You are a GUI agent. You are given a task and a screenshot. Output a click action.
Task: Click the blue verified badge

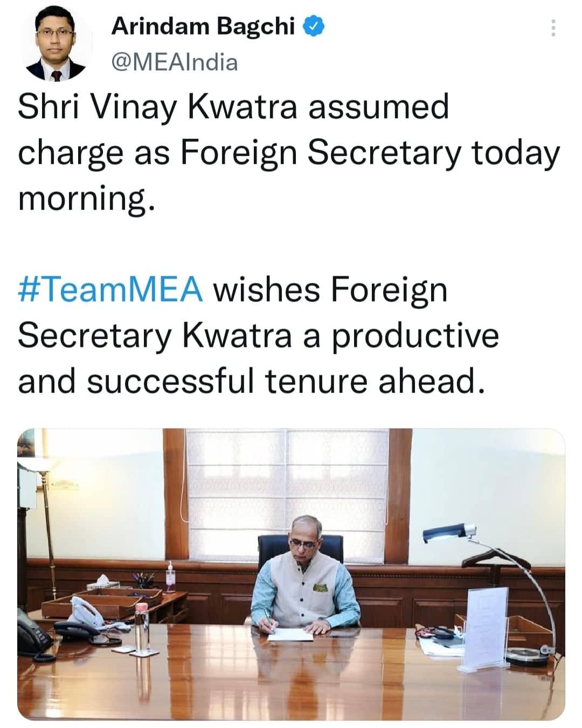click(x=314, y=26)
